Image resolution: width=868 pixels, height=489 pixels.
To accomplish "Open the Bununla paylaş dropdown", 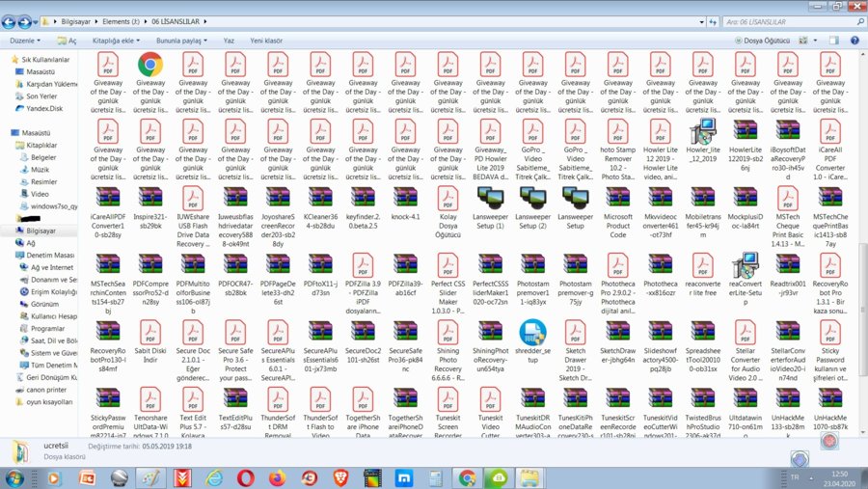I will (x=181, y=41).
